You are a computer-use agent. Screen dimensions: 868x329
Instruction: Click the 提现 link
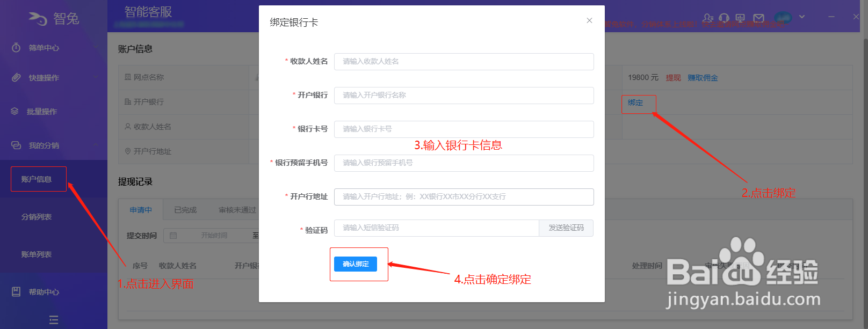tap(674, 78)
